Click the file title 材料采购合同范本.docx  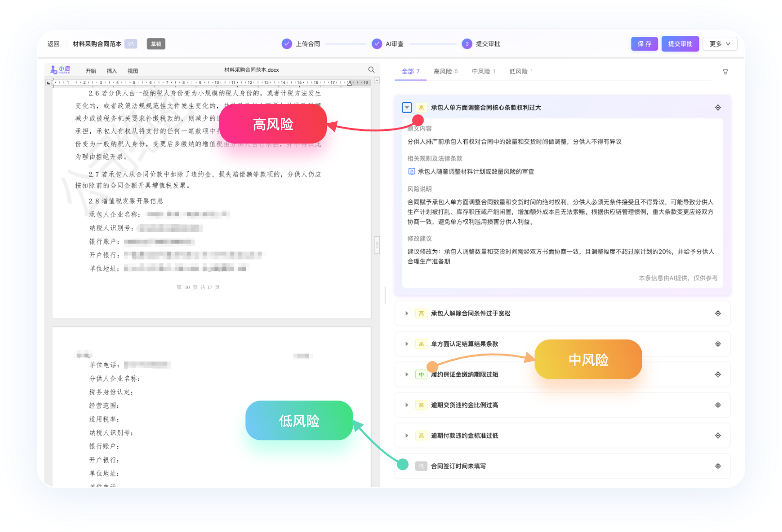(x=251, y=70)
